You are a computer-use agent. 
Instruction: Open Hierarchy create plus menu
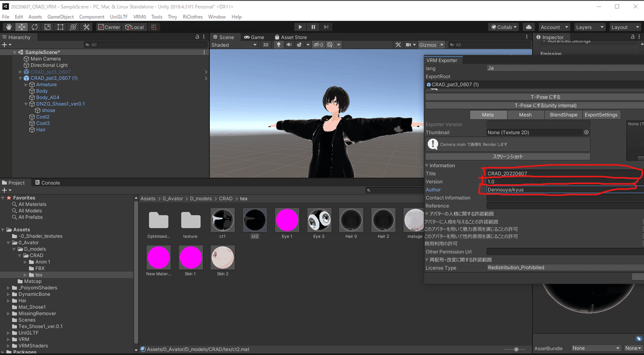point(6,45)
